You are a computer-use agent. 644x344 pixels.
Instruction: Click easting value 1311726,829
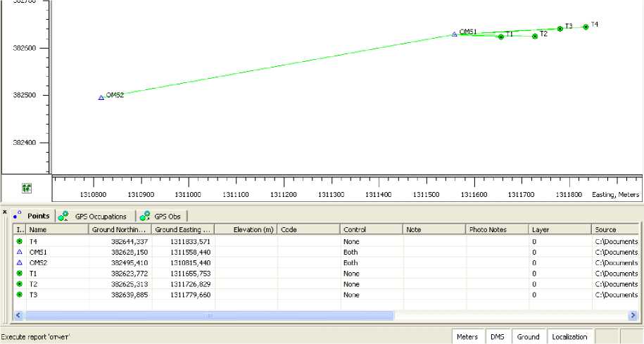190,284
